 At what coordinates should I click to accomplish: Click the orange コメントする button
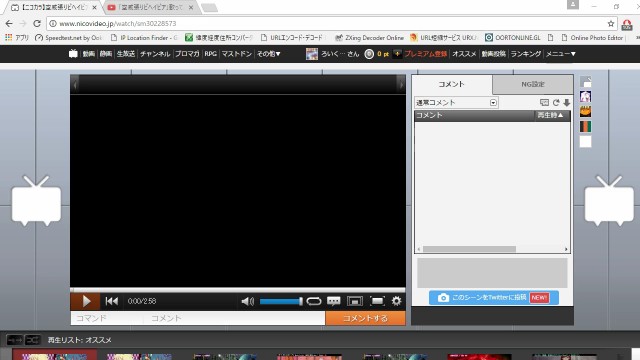coord(365,318)
